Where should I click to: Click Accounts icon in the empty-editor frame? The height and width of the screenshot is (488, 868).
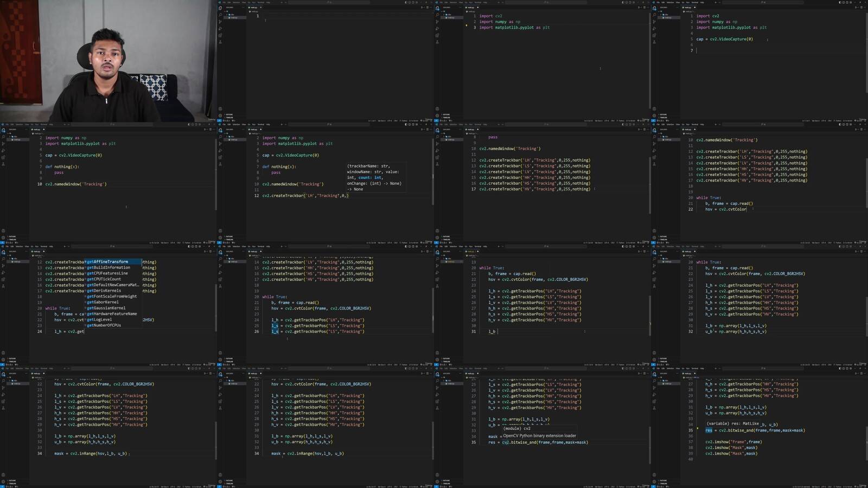[x=220, y=108]
